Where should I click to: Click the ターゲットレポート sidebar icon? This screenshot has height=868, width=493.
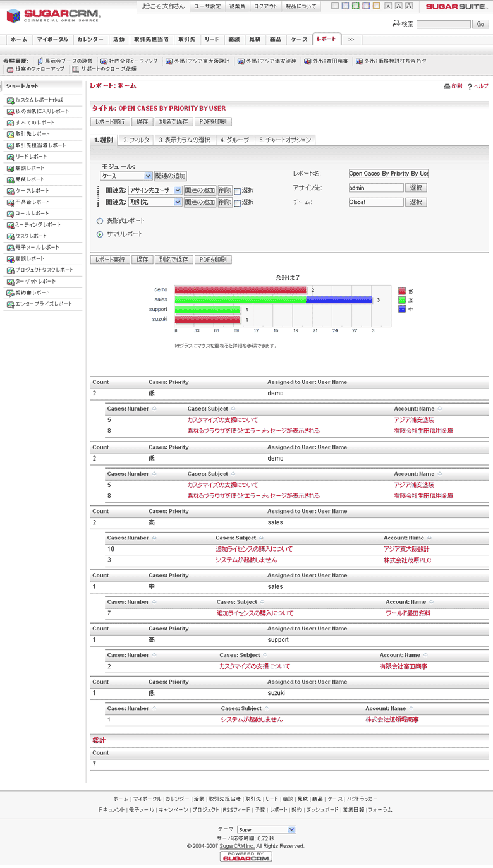click(x=11, y=282)
